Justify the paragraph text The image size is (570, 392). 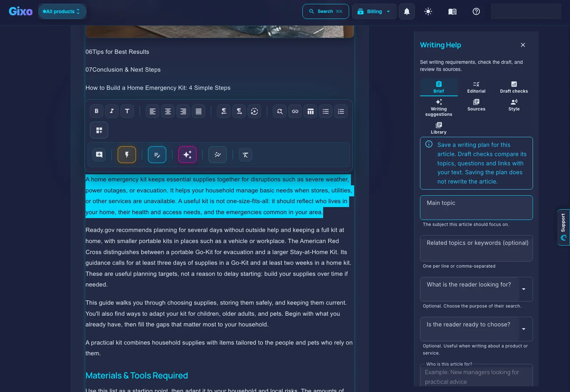[198, 111]
